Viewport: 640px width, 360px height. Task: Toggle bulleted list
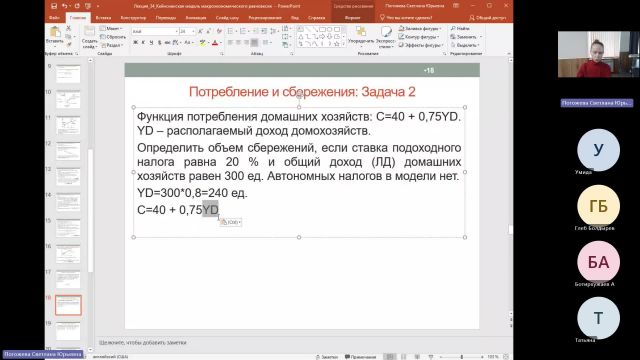(x=231, y=31)
